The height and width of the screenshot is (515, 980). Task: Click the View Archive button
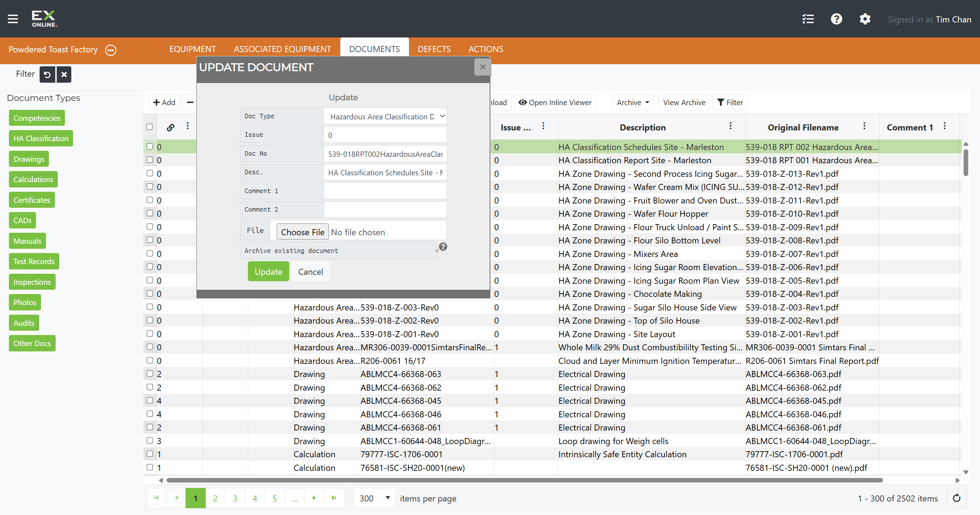(x=684, y=103)
